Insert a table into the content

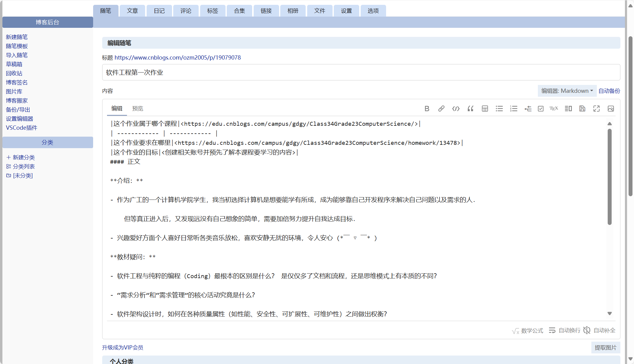coord(485,109)
